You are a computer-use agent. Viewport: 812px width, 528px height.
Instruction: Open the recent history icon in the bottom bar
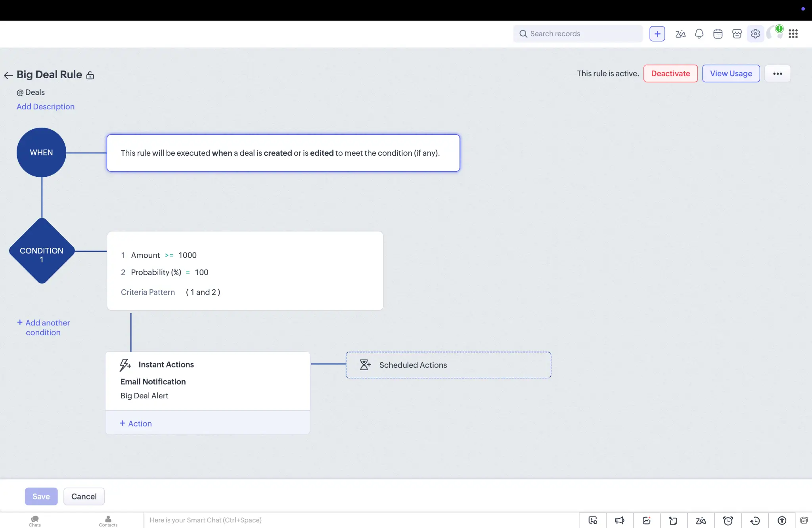tap(755, 520)
